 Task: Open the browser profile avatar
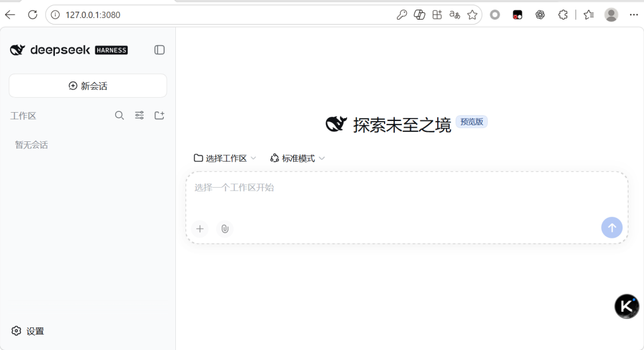[611, 15]
